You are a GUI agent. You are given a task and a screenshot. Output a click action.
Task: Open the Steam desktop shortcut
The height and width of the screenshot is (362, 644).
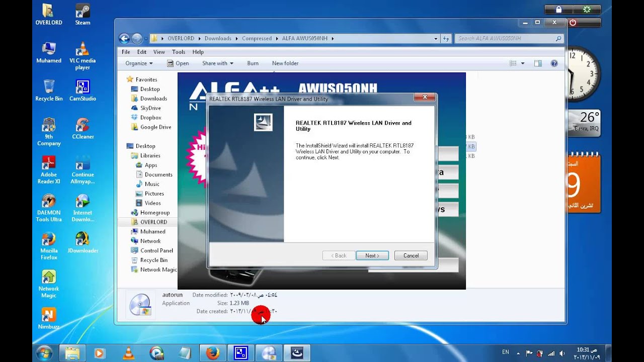[x=83, y=15]
